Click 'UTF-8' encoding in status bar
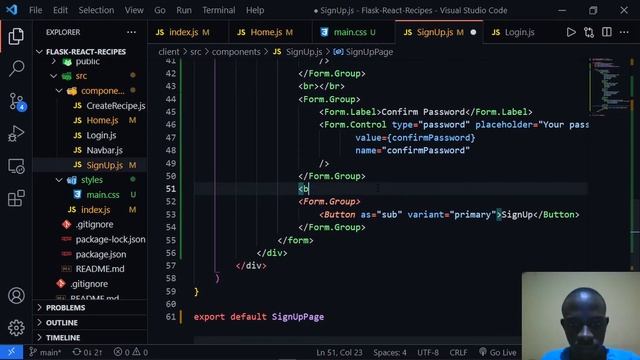 pos(428,352)
